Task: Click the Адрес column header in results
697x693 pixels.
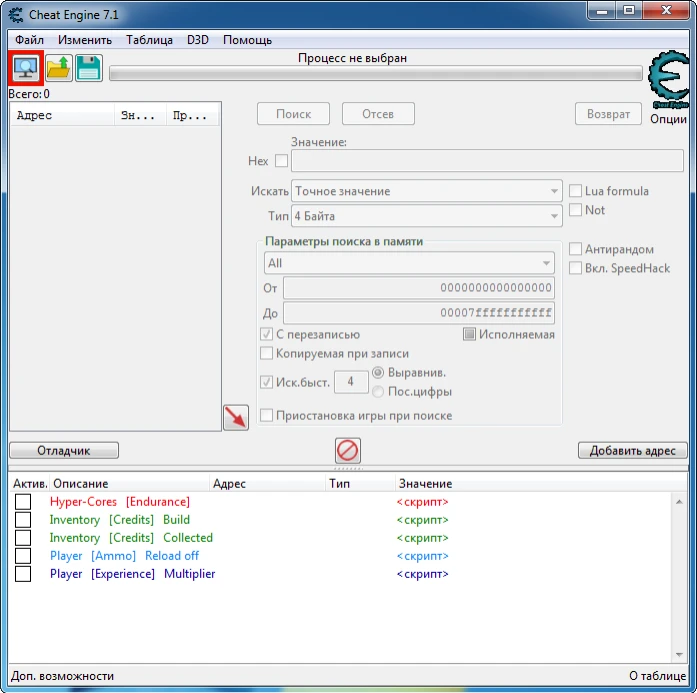Action: coord(62,115)
